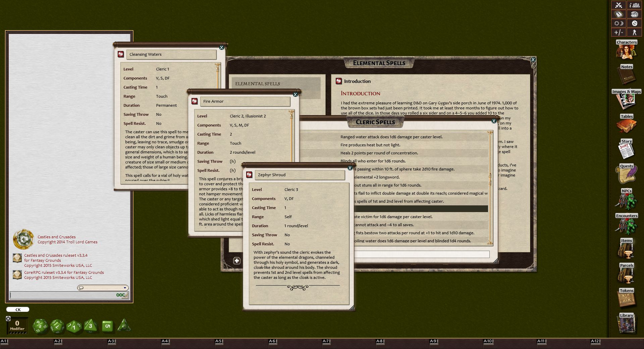Add a new entry with the plus button
The image size is (644, 349).
(237, 260)
